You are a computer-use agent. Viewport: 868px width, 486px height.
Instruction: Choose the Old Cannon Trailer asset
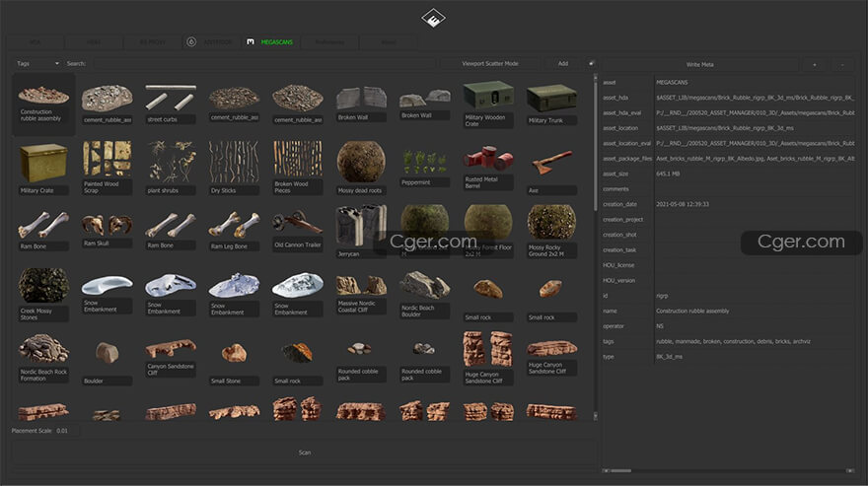click(x=297, y=230)
